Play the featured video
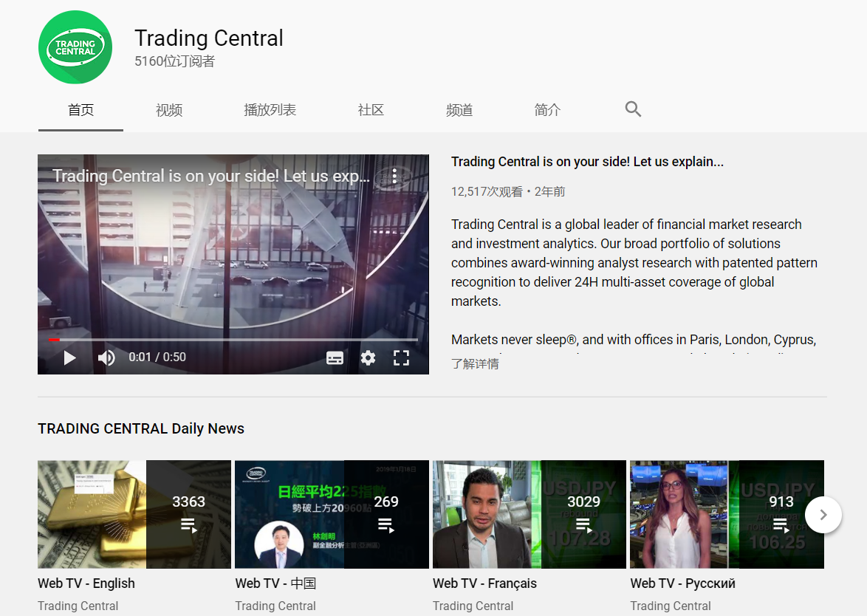867x616 pixels. [69, 357]
